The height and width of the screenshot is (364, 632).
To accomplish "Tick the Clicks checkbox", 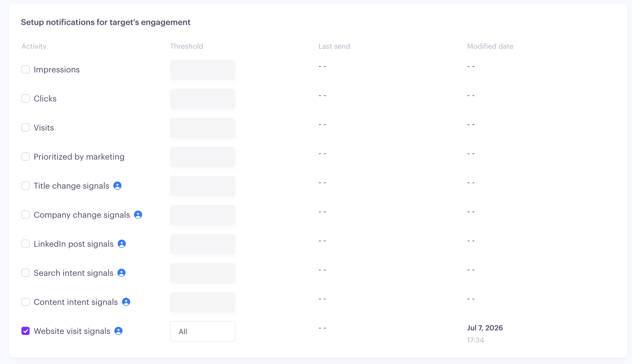I will pos(26,98).
